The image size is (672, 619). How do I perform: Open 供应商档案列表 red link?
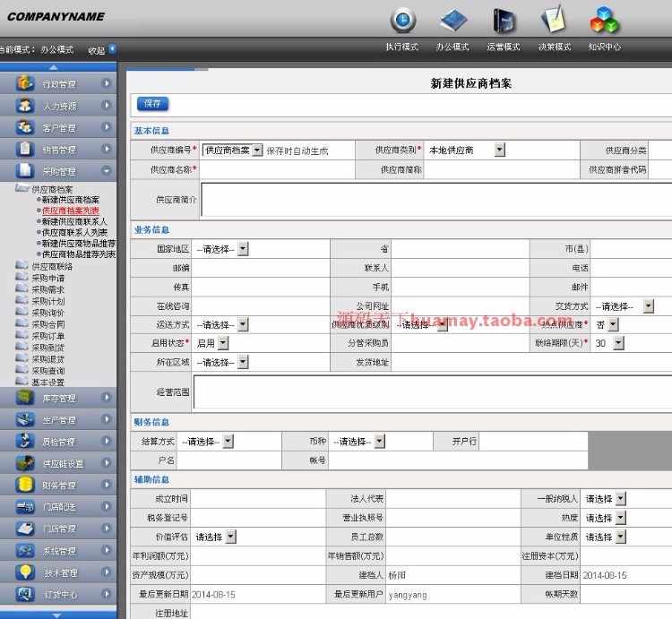coord(71,211)
